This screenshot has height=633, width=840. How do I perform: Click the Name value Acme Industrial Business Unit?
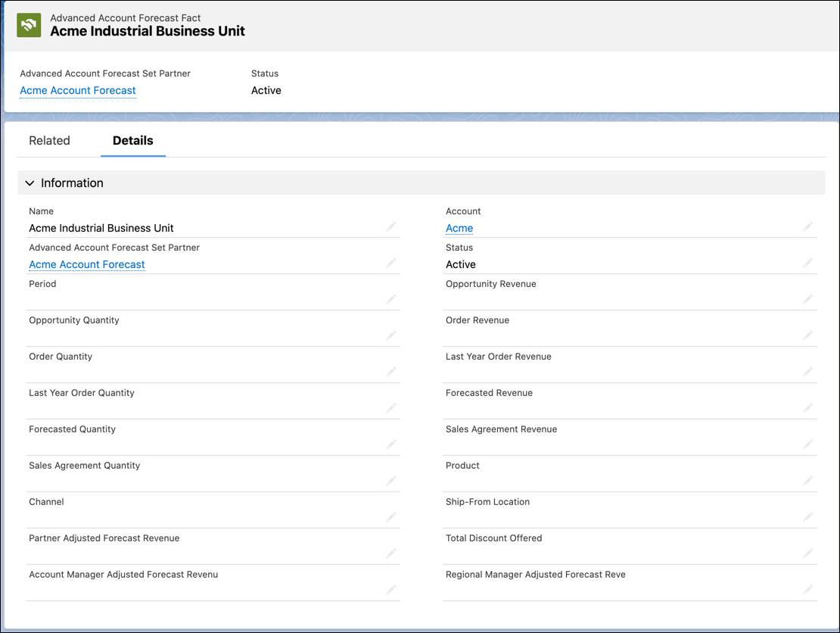click(101, 228)
